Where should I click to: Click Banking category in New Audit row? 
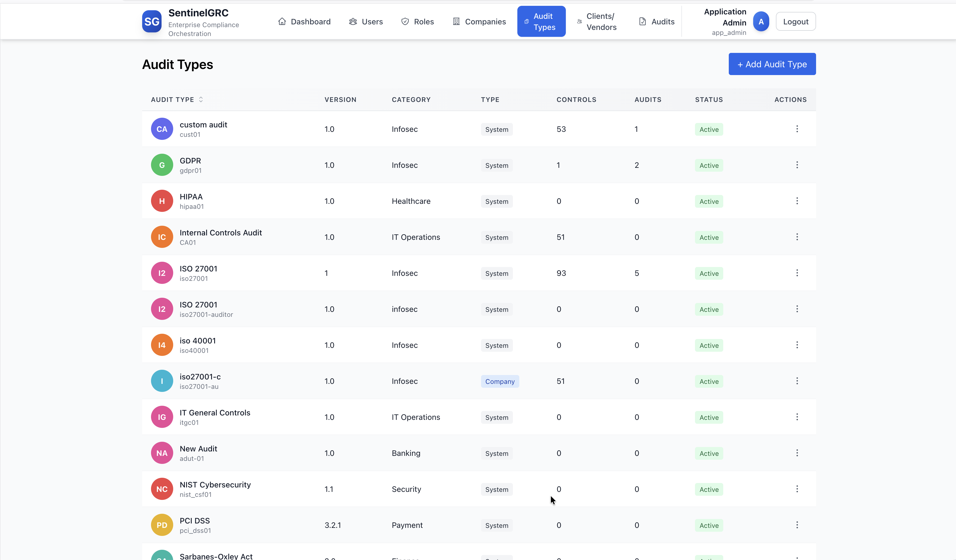[x=406, y=453]
